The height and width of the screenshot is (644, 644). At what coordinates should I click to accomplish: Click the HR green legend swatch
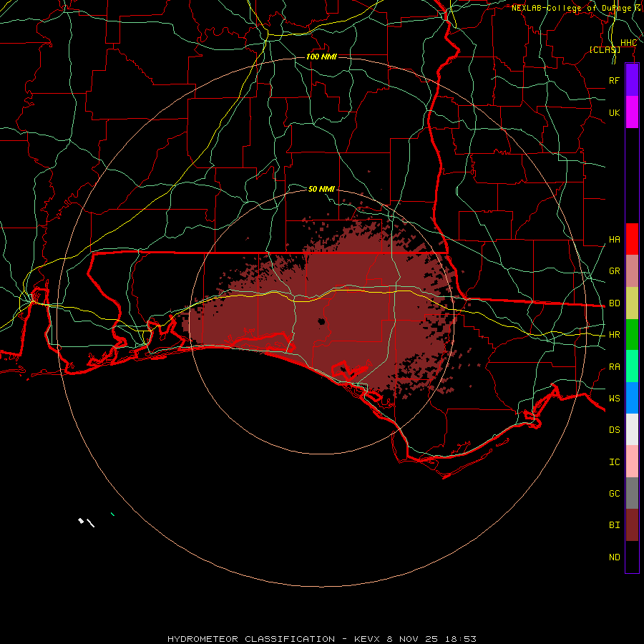[632, 335]
